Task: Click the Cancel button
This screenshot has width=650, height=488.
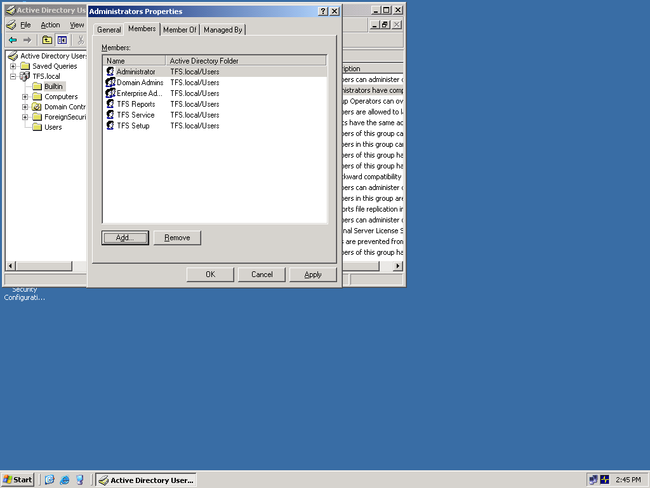Action: pos(262,274)
